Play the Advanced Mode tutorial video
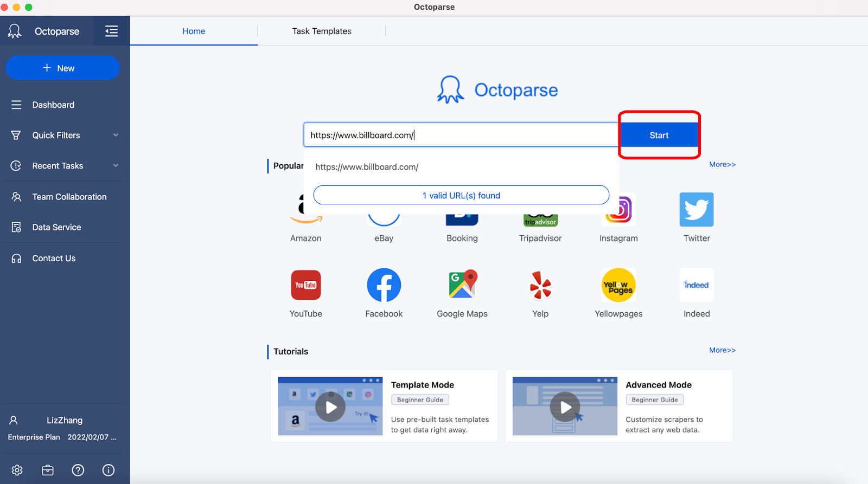The width and height of the screenshot is (868, 484). [x=565, y=407]
